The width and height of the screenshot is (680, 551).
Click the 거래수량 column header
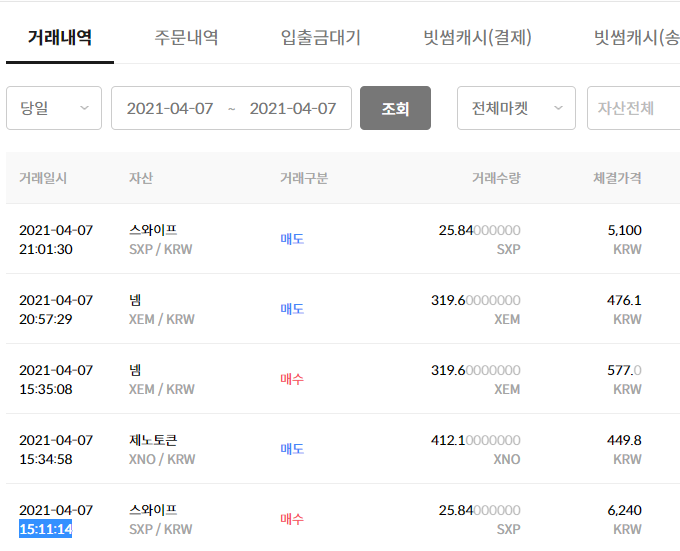(496, 178)
